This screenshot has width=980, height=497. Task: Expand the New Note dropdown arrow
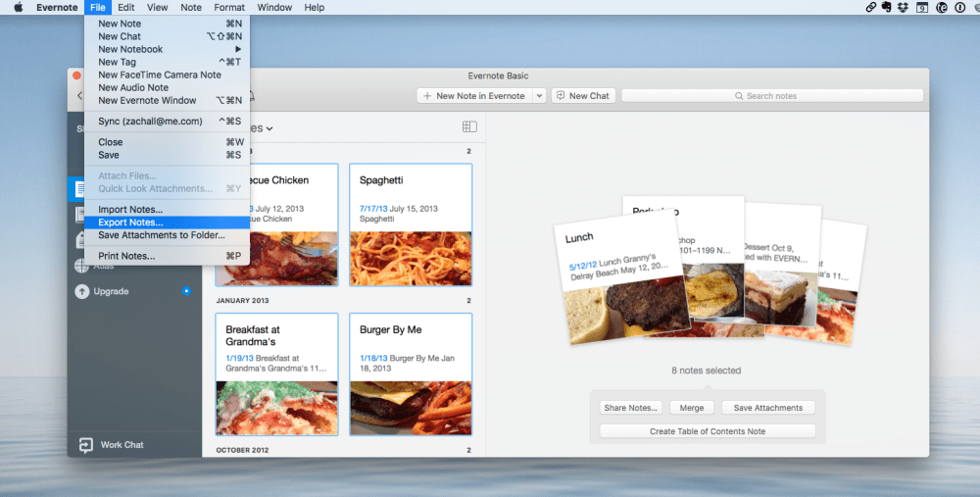[538, 96]
